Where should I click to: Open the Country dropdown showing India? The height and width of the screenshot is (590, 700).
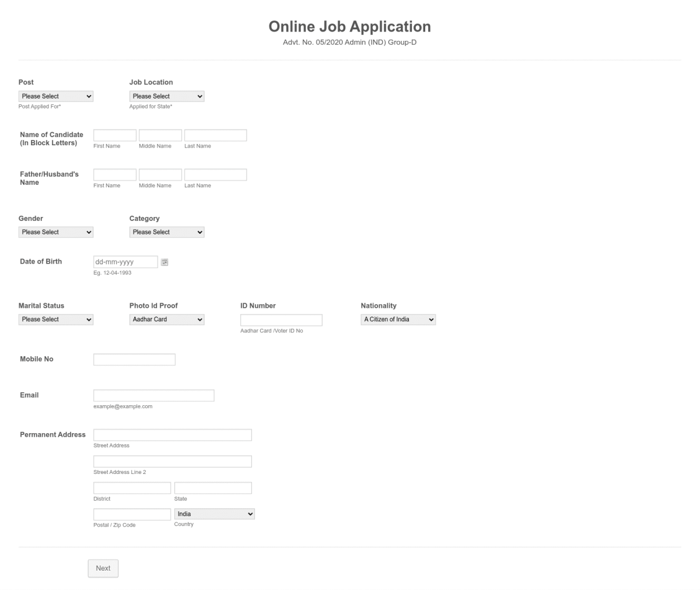tap(214, 514)
